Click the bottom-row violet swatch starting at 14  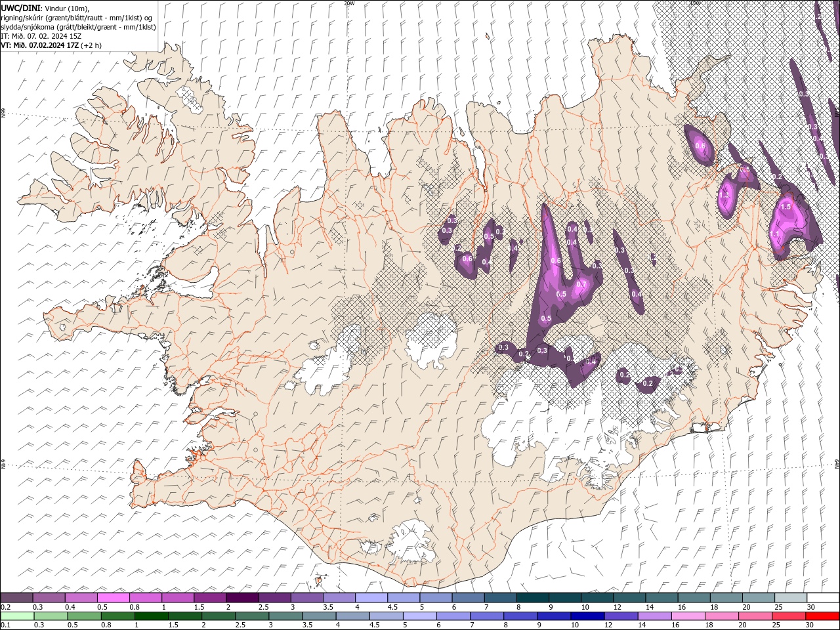click(654, 616)
